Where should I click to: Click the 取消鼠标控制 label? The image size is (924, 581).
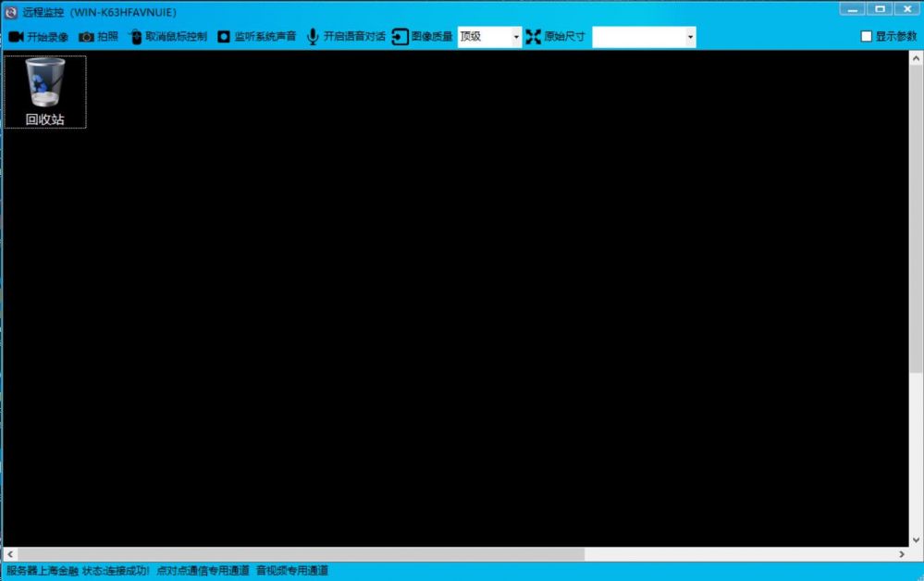point(176,37)
